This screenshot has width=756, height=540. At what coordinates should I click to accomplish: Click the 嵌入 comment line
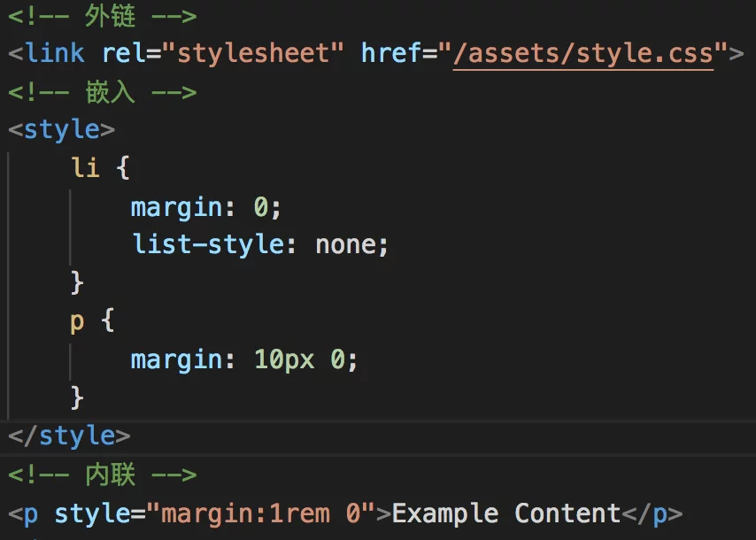point(111,92)
